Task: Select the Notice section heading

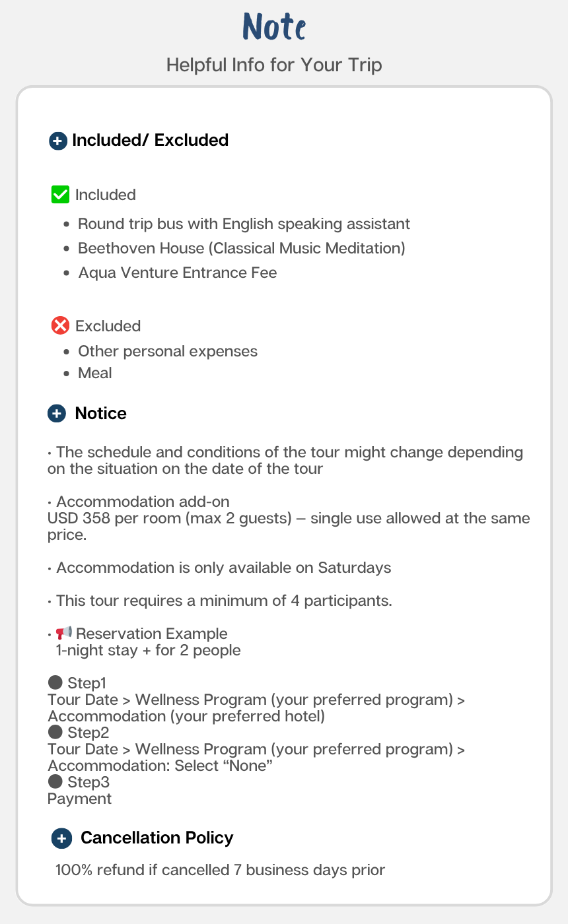Action: (100, 414)
